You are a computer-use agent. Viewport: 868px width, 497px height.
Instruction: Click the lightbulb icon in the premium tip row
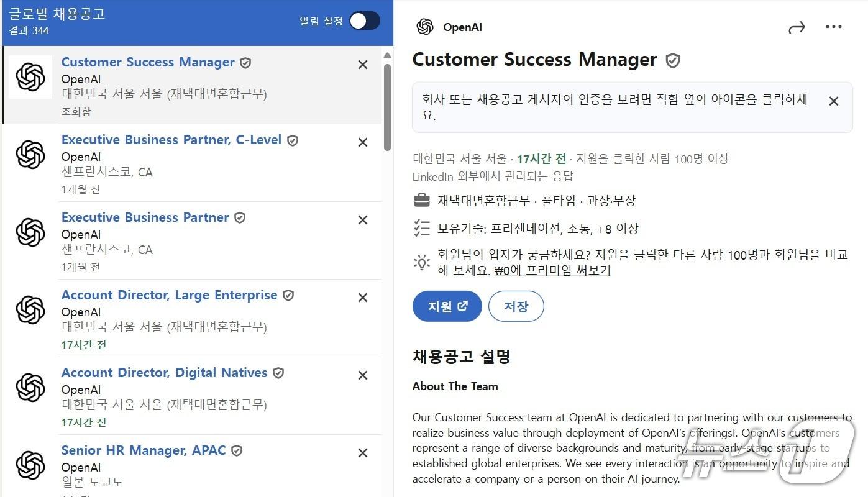click(x=422, y=262)
